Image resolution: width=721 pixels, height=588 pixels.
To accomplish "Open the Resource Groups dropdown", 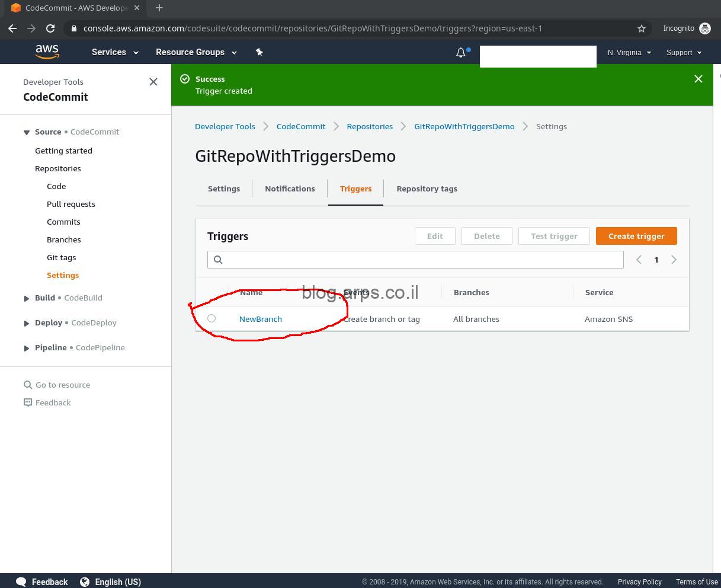I will coord(196,52).
